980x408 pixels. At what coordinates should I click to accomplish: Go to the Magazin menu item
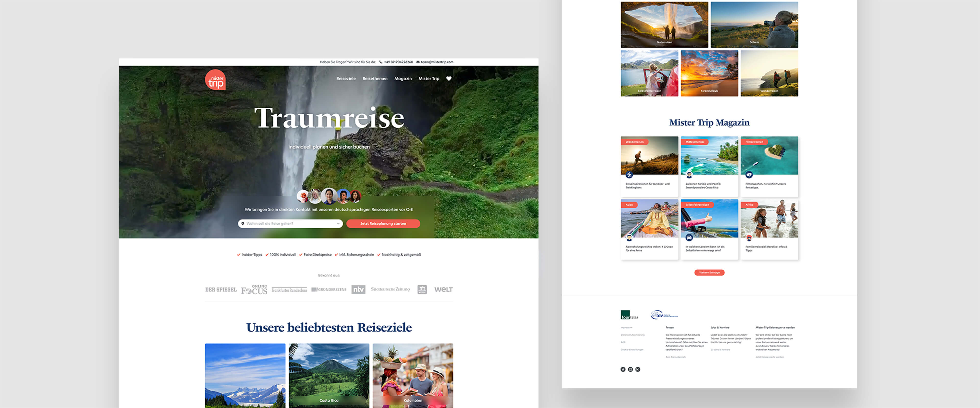tap(403, 79)
